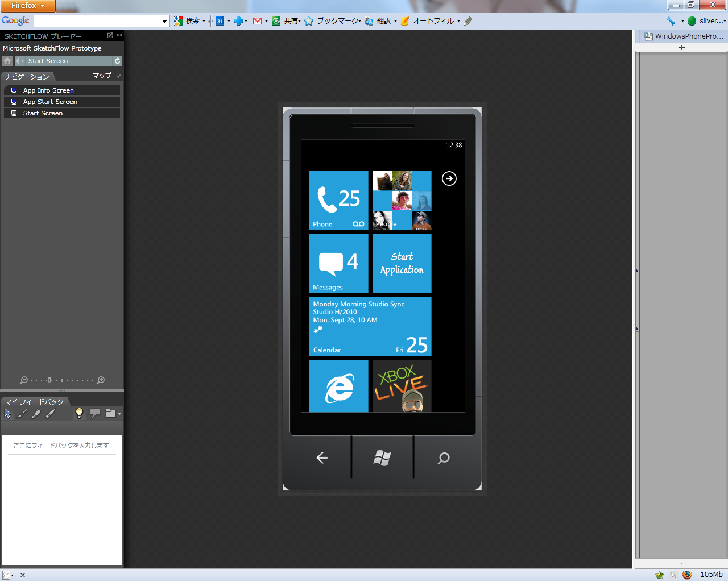Click the zoom slider handle
The width and height of the screenshot is (728, 582).
pyautogui.click(x=49, y=380)
